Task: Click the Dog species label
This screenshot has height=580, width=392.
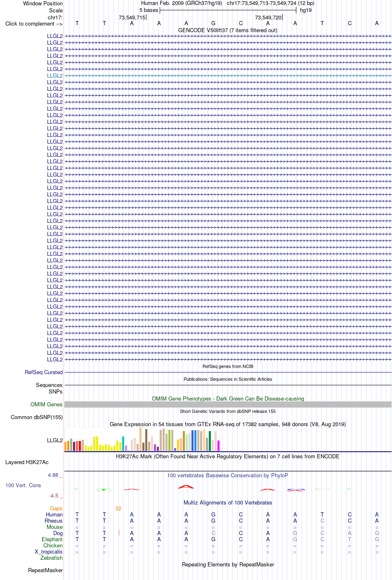Action: coord(58,533)
